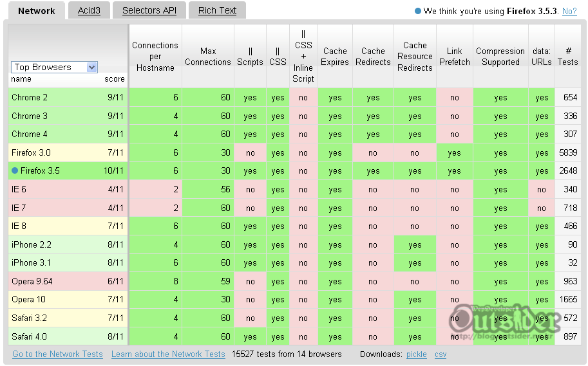The image size is (588, 366).
Task: Click the Connections per Hostname column header
Action: coord(155,57)
